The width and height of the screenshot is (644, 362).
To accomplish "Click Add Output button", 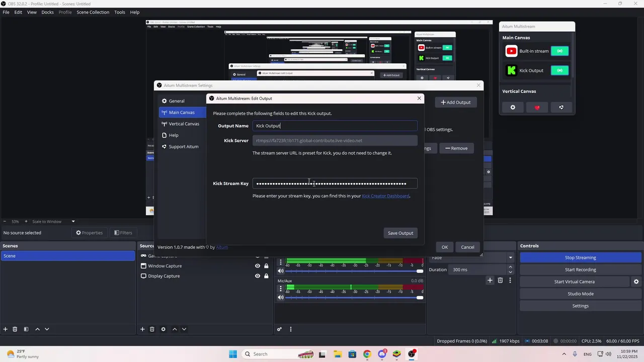I will (x=456, y=103).
